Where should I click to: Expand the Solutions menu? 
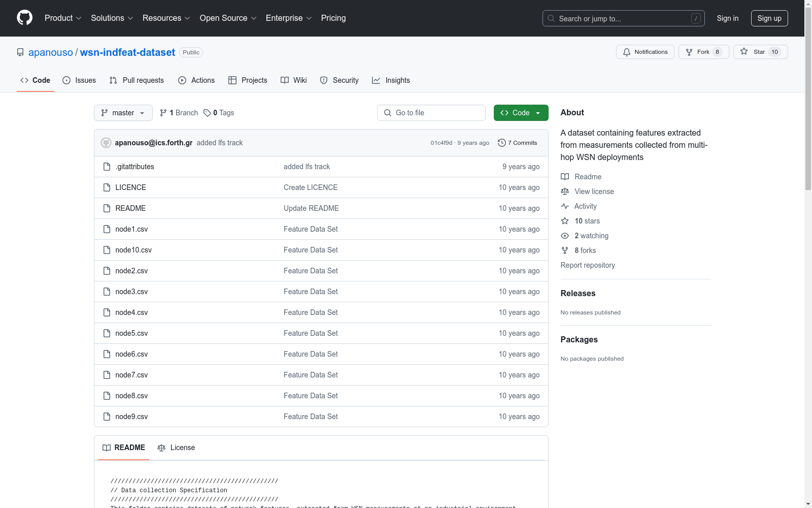point(112,18)
